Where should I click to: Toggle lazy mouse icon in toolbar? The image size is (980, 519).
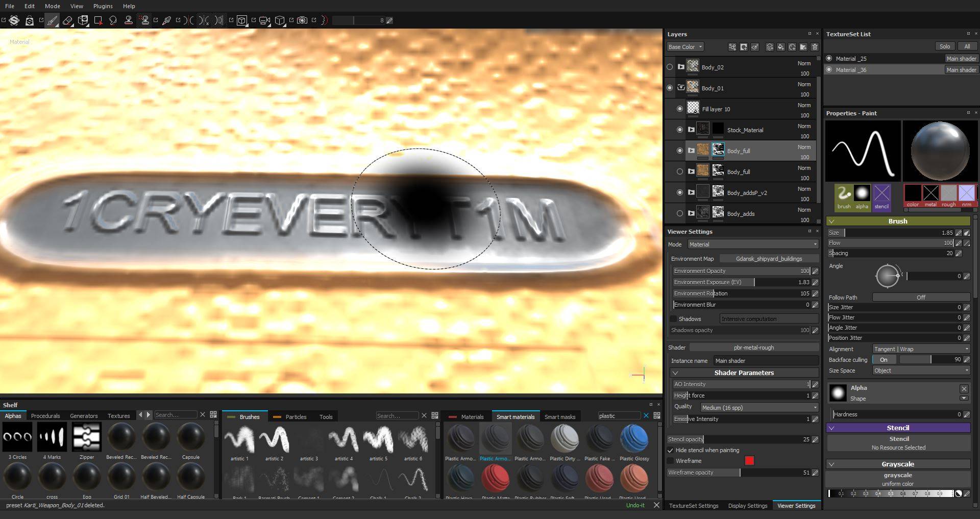pyautogui.click(x=325, y=20)
